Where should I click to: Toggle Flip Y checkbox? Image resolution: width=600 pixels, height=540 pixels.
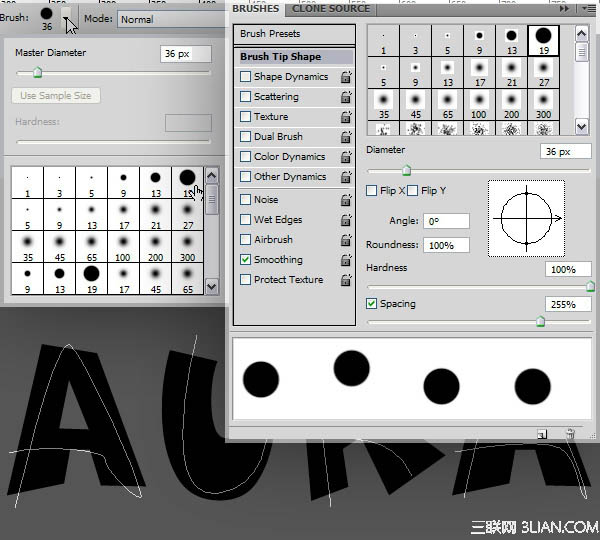point(412,191)
